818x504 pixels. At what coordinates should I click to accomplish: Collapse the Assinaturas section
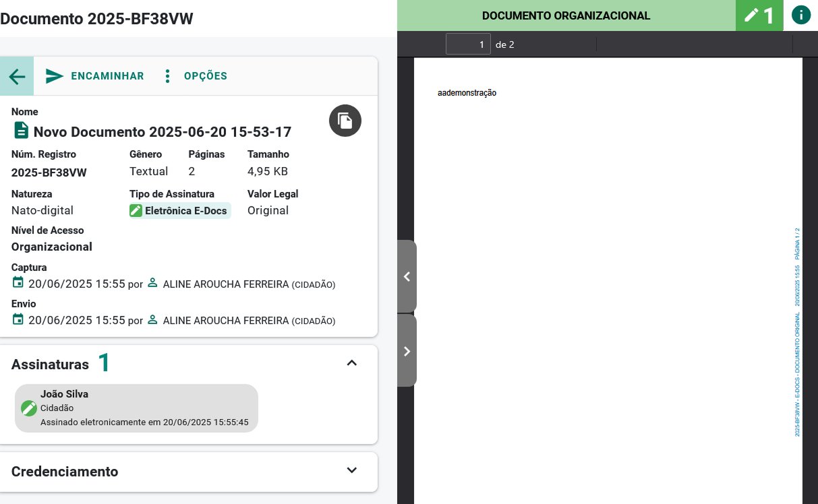(351, 363)
